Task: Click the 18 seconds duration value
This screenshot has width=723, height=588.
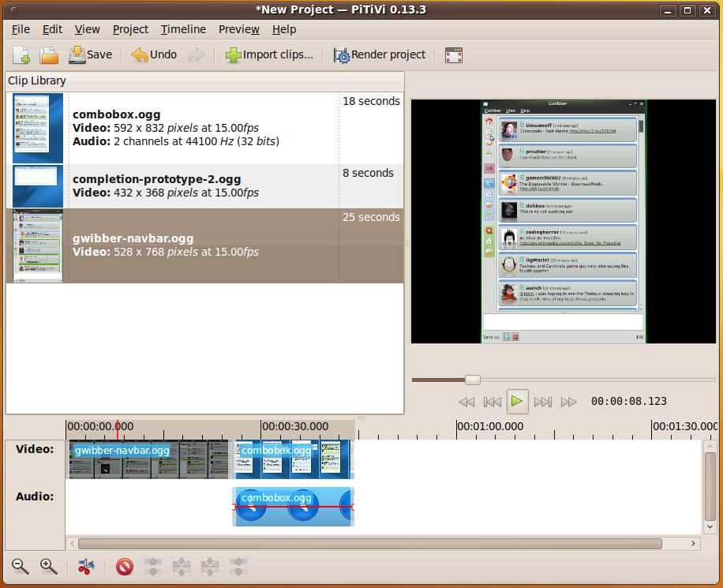Action: click(371, 101)
